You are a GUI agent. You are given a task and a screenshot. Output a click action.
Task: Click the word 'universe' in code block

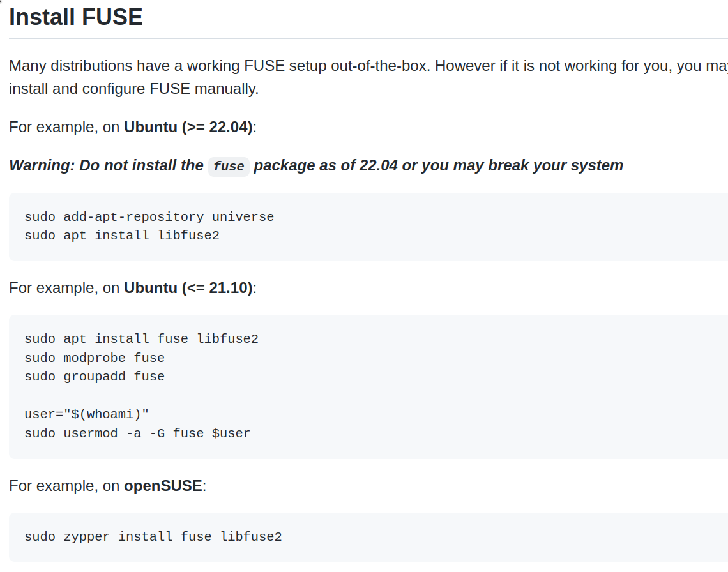pos(243,216)
